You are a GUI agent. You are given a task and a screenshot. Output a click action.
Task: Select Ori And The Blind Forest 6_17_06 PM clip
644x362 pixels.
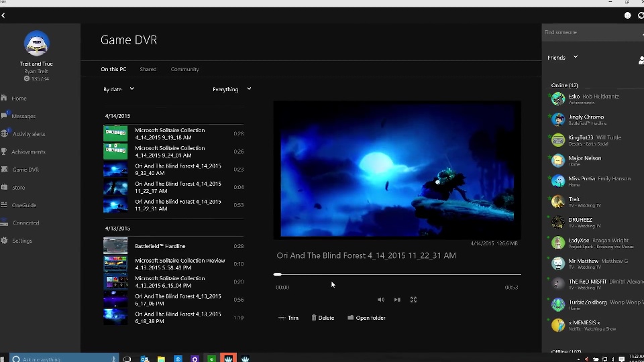pos(173,300)
